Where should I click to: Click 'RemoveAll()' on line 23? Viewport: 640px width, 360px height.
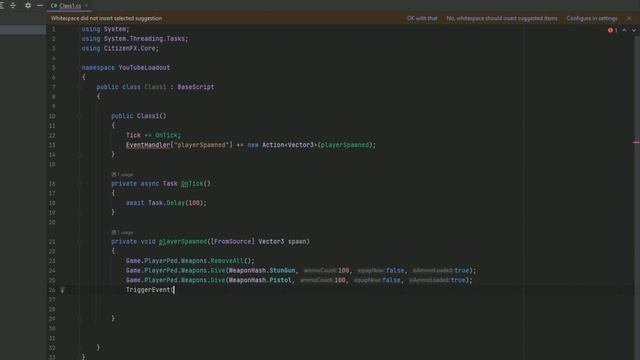(x=231, y=261)
